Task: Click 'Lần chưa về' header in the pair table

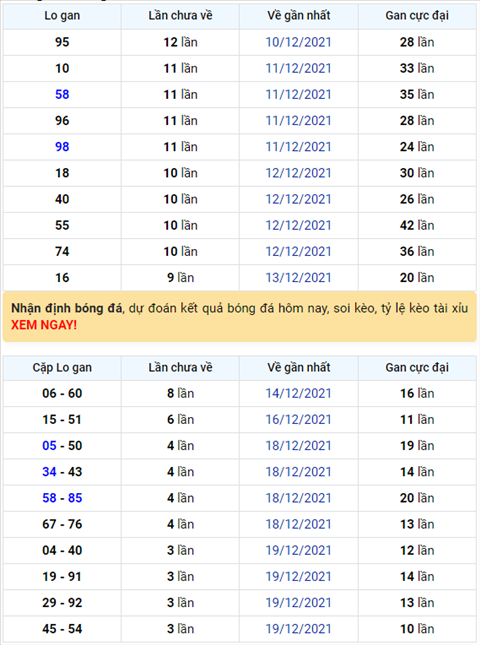Action: 180,368
